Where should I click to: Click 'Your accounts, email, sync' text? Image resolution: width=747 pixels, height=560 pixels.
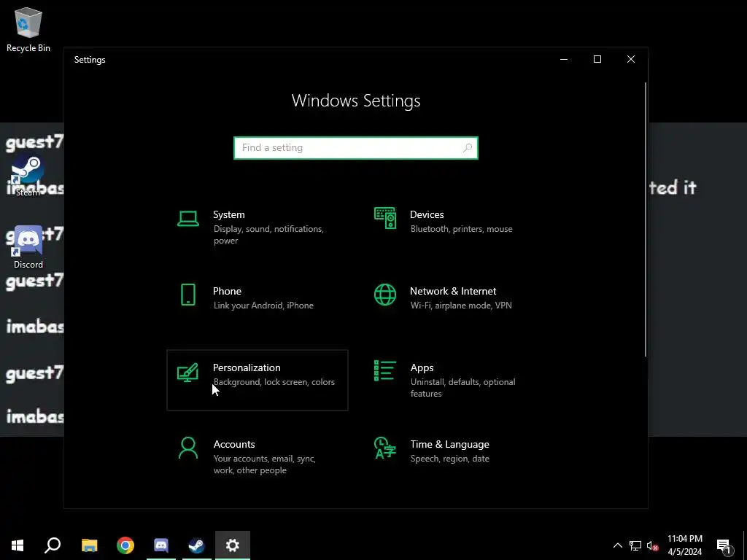[x=264, y=459]
